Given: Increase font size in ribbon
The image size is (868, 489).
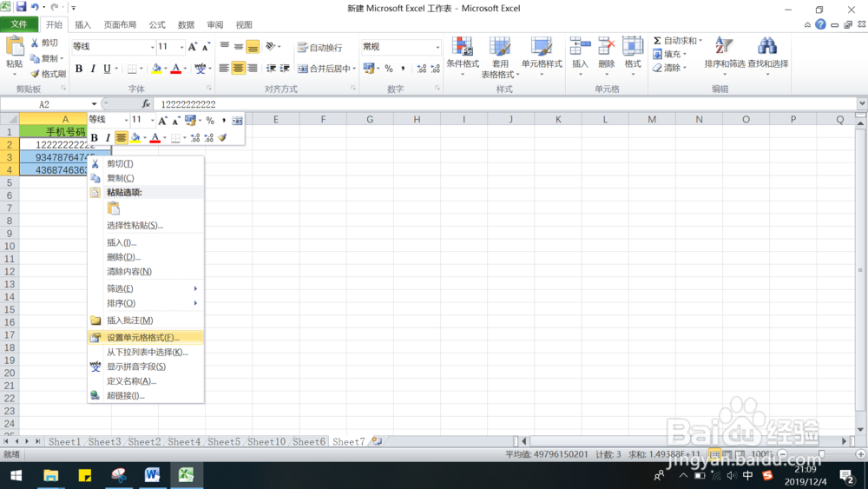Looking at the screenshot, I should click(x=192, y=47).
